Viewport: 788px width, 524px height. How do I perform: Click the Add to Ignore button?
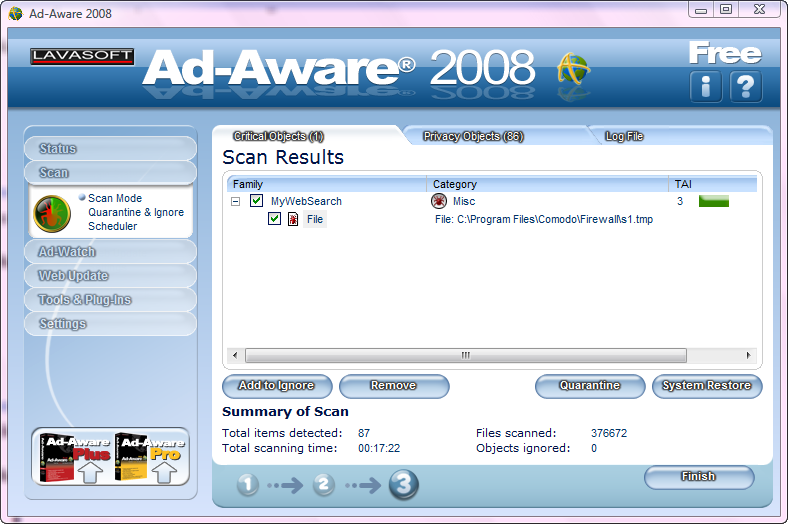[x=277, y=386]
